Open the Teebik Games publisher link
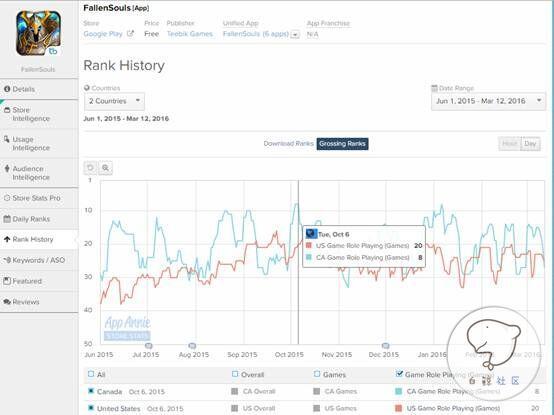The width and height of the screenshot is (554, 415). (x=190, y=34)
